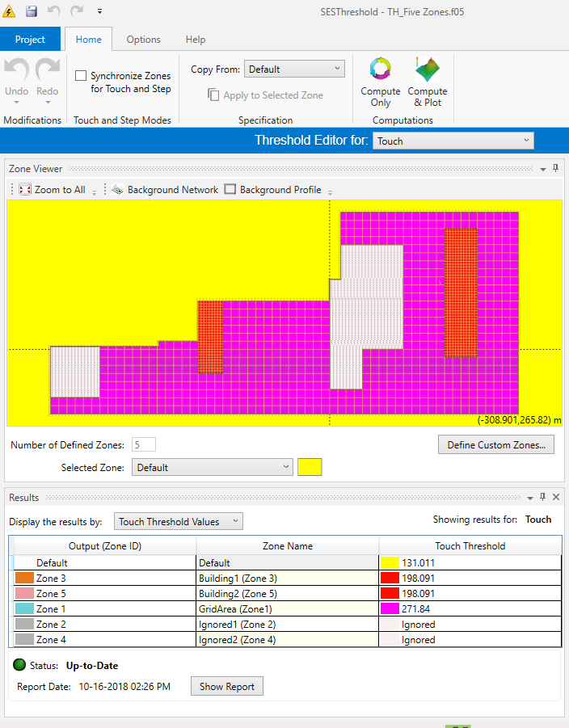569x728 pixels.
Task: Click the Redo arrow icon
Action: click(48, 70)
